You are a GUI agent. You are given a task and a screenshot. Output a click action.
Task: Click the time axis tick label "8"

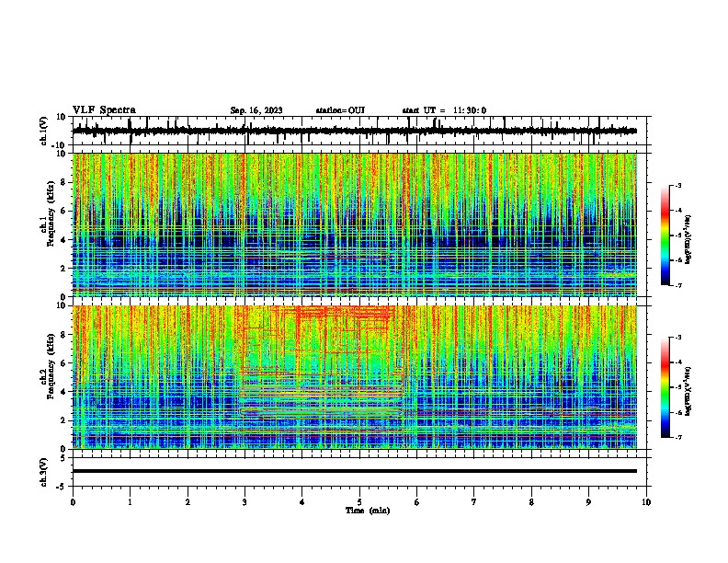[x=531, y=502]
